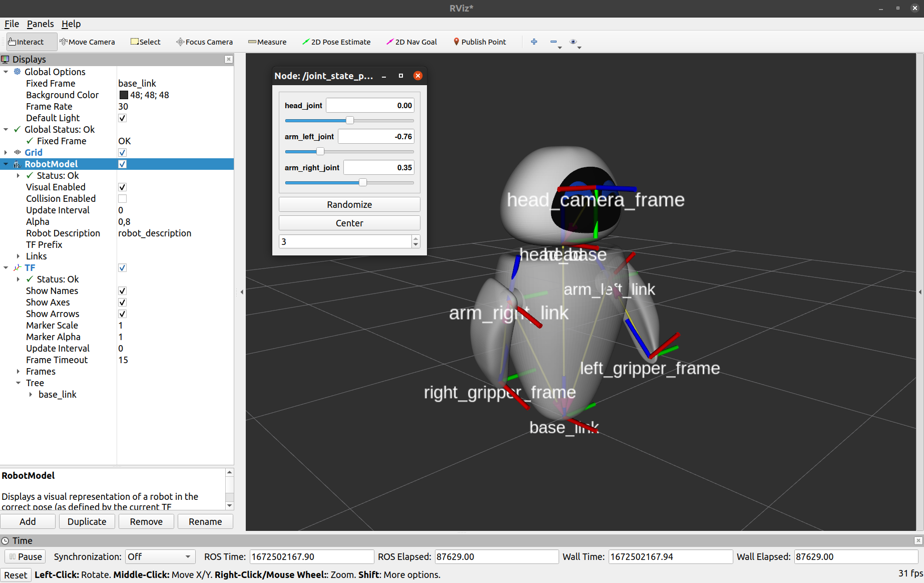Open the Synchronization dropdown

tap(160, 556)
